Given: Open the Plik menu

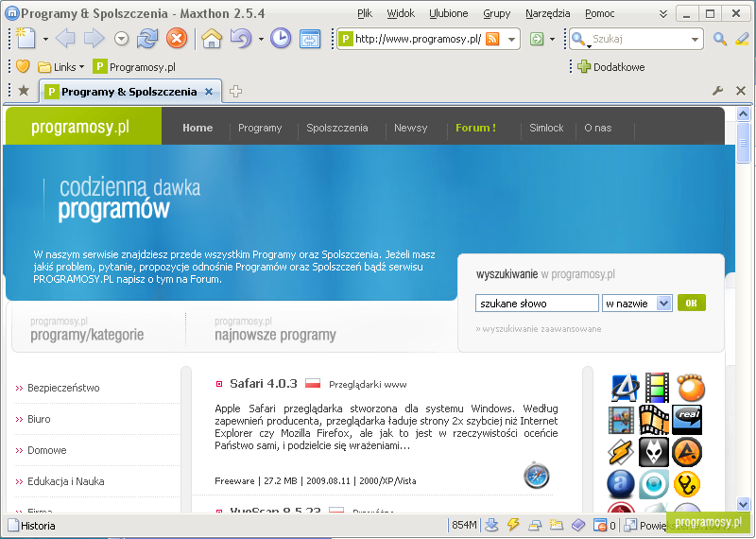Looking at the screenshot, I should pyautogui.click(x=365, y=13).
